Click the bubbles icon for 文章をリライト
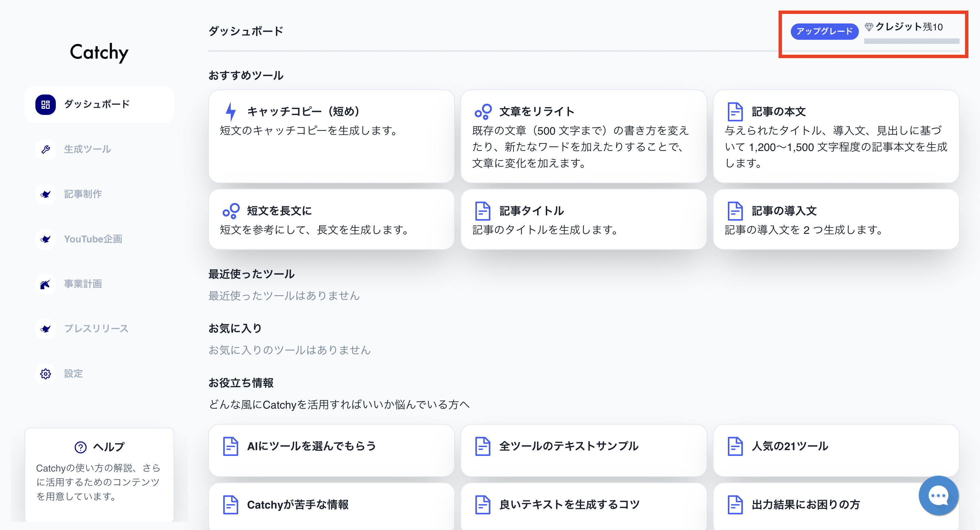This screenshot has height=530, width=980. tap(483, 112)
